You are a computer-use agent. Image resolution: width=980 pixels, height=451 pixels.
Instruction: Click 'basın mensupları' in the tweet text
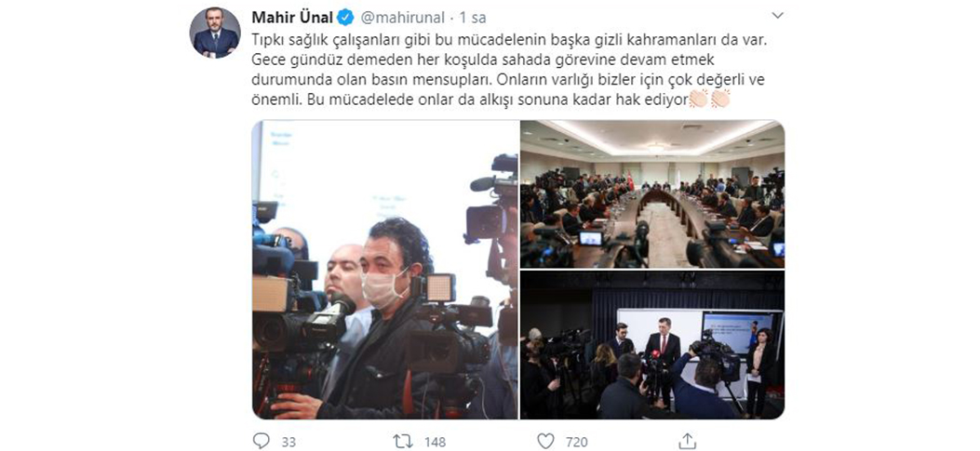360,80
